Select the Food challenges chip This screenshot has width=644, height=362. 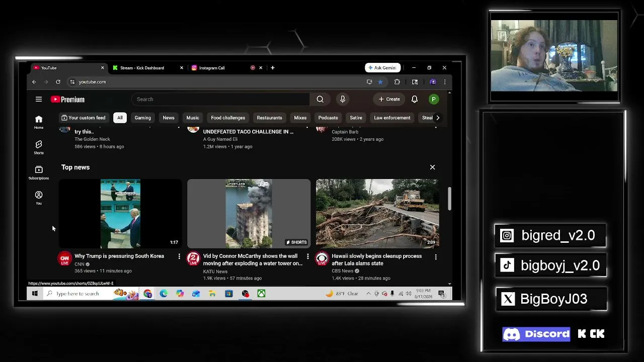pyautogui.click(x=228, y=118)
